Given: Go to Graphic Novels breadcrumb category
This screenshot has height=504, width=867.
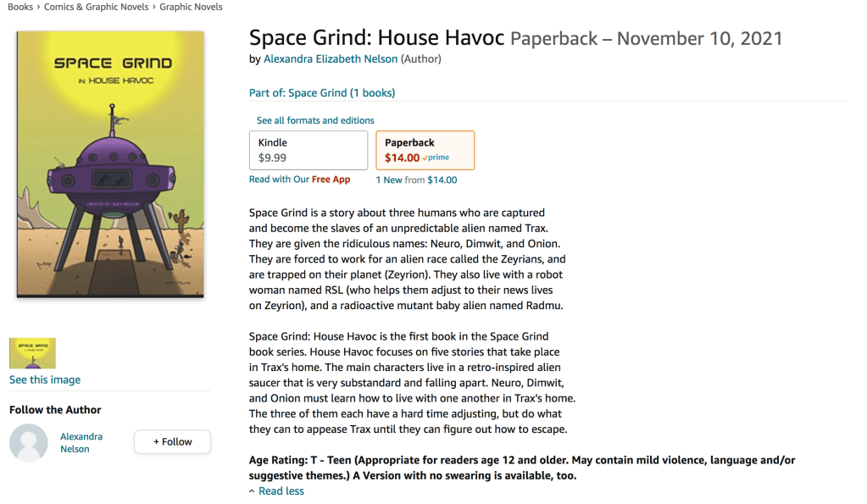Looking at the screenshot, I should pyautogui.click(x=191, y=7).
